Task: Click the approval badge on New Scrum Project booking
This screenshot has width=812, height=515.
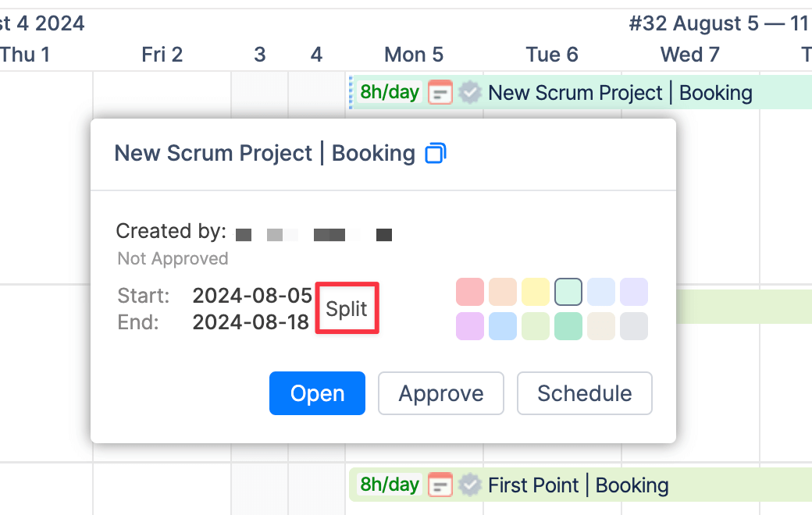Action: click(469, 92)
